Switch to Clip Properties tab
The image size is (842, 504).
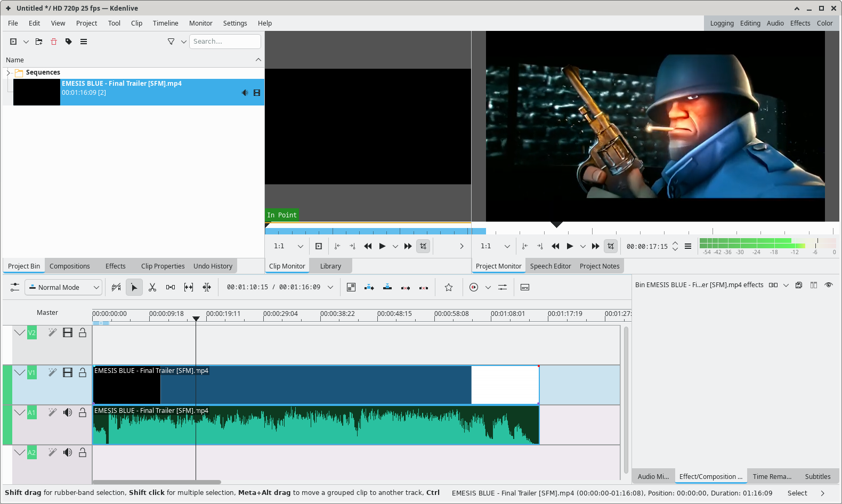click(x=163, y=266)
